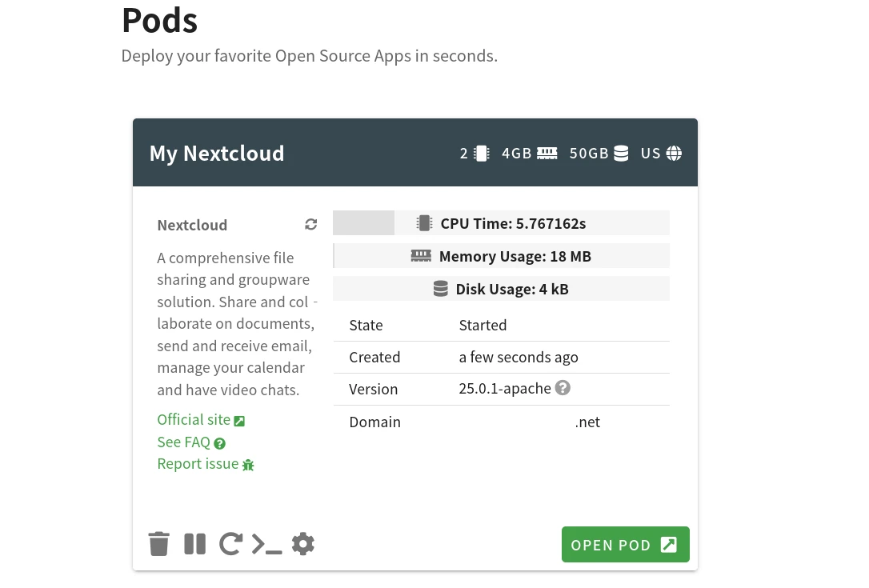Click the version help question mark icon

coord(563,388)
